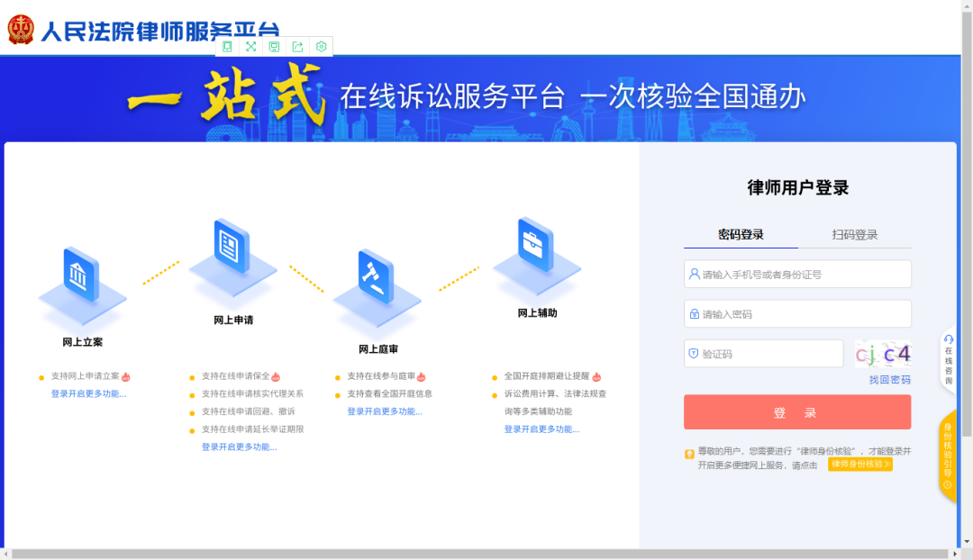
Task: Open the green gear settings icon
Action: 322,47
